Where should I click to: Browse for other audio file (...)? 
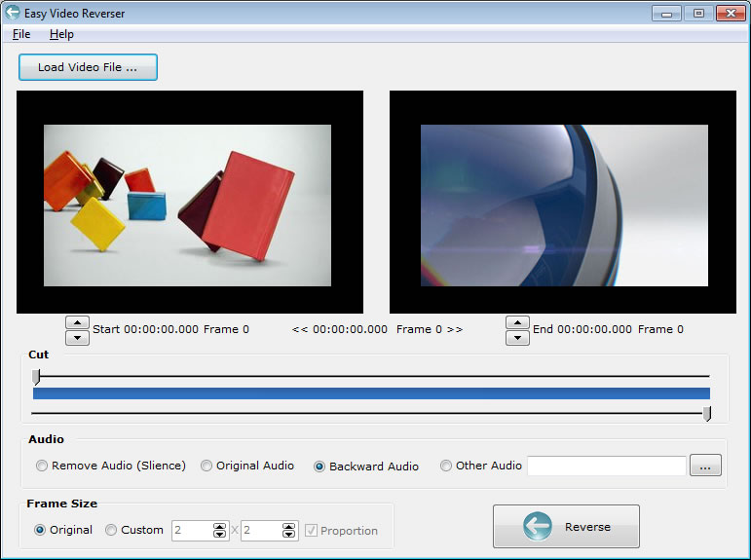click(705, 466)
